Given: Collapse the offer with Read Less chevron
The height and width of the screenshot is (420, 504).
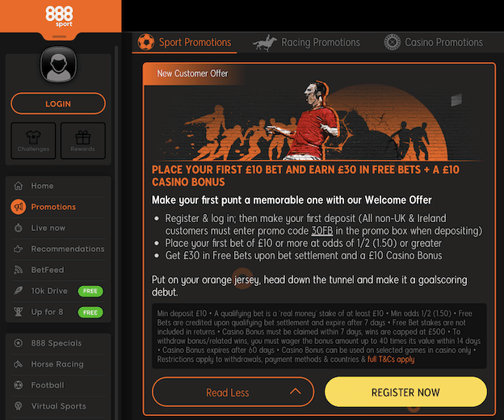Looking at the screenshot, I should point(296,392).
